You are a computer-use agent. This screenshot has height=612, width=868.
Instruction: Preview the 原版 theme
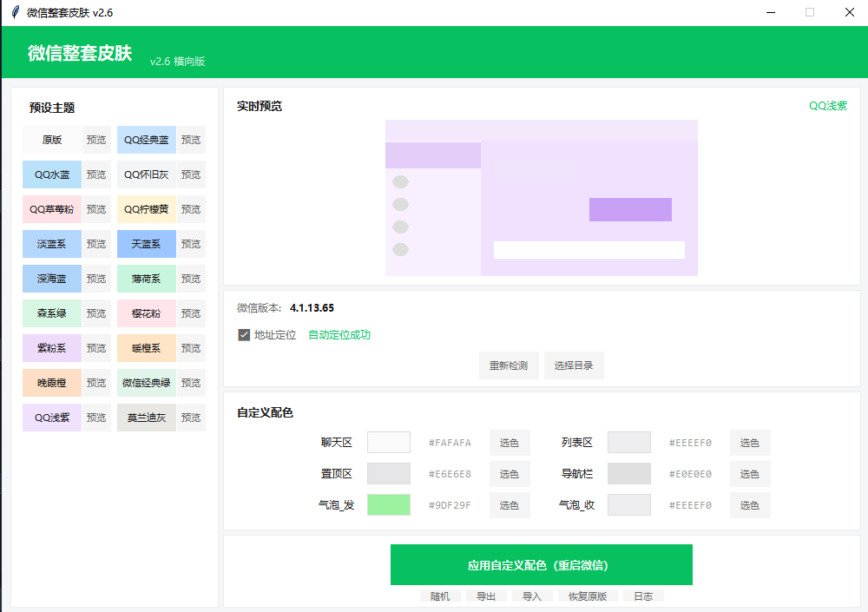[x=96, y=140]
